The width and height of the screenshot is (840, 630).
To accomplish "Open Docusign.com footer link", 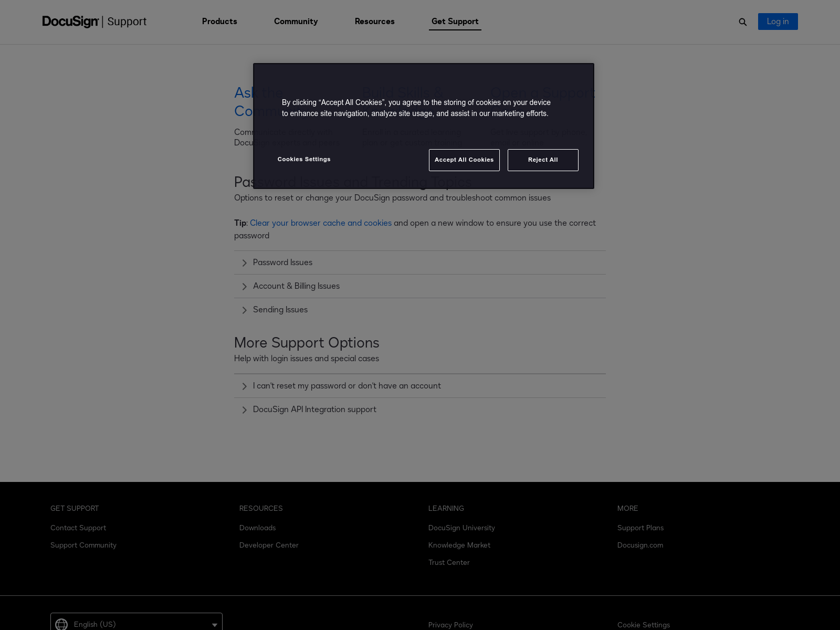I will 640,545.
